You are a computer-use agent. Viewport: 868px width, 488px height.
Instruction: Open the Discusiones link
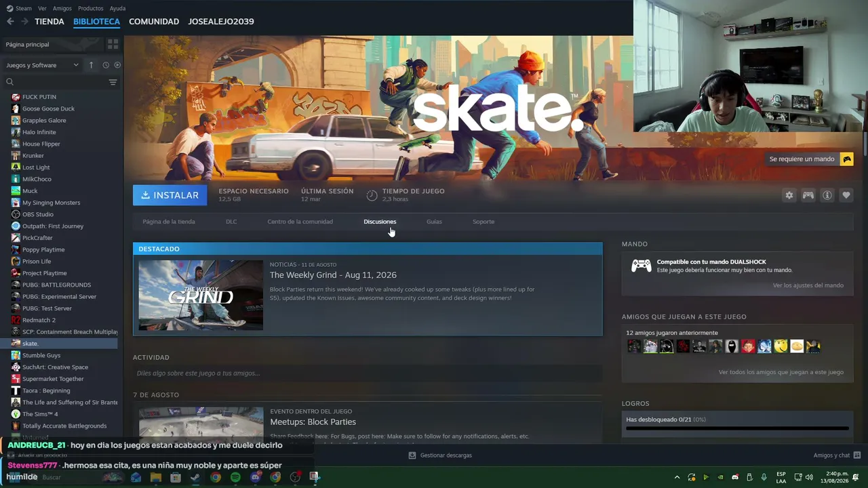tap(380, 222)
